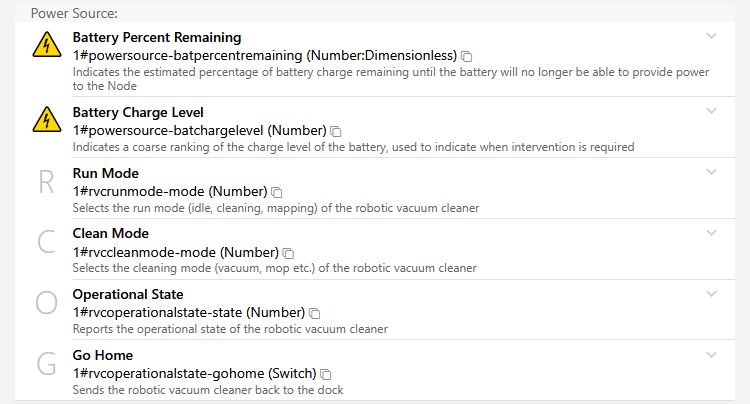The image size is (750, 404).
Task: Expand the Battery Percent Remaining channel
Action: [x=711, y=36]
